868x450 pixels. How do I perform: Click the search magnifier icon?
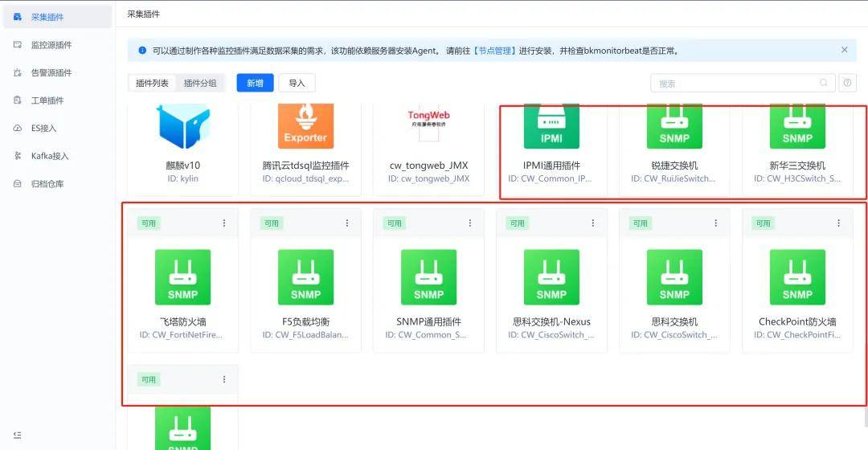click(824, 83)
